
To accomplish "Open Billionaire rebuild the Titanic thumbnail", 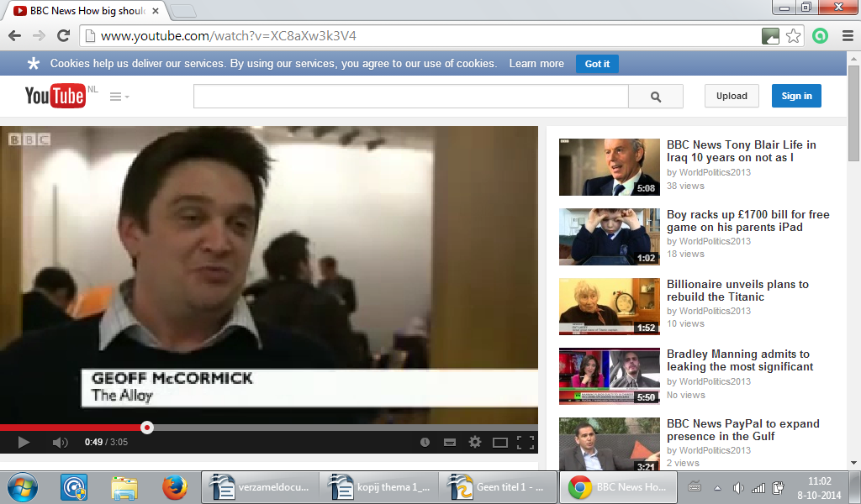I will pyautogui.click(x=609, y=306).
